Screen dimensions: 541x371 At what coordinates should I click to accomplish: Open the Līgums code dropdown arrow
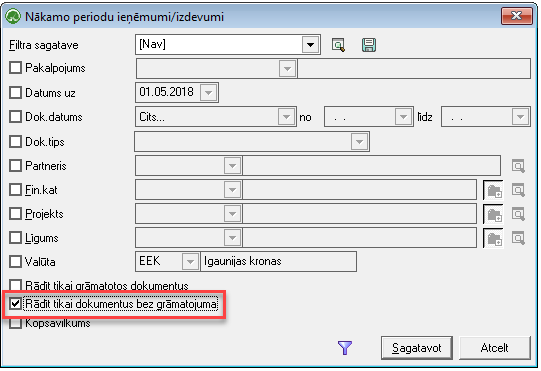pyautogui.click(x=232, y=238)
